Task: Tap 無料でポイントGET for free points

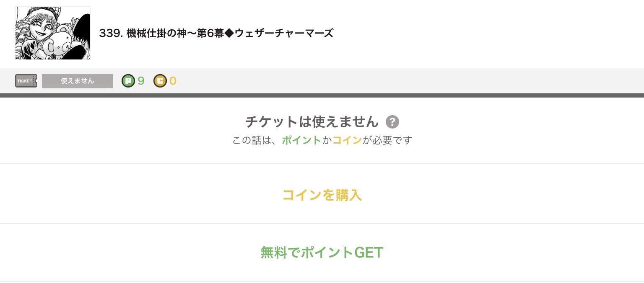Action: click(322, 252)
